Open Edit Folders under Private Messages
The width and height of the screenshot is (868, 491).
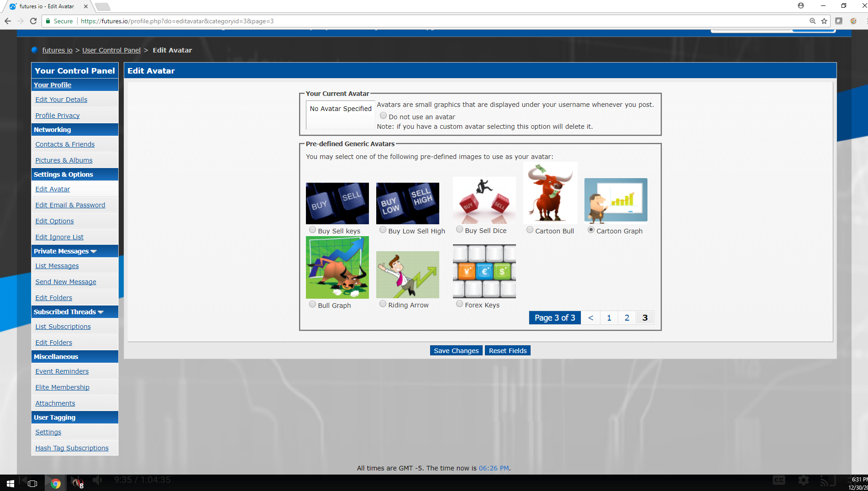[x=54, y=298]
